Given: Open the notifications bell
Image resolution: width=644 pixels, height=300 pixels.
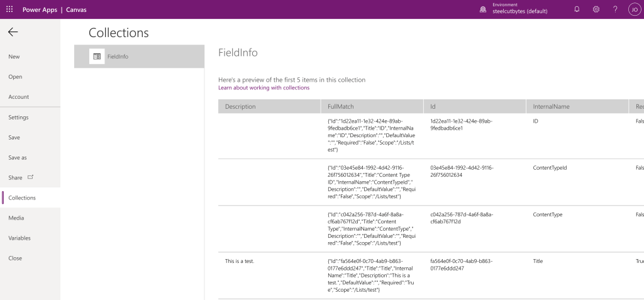Looking at the screenshot, I should [578, 9].
